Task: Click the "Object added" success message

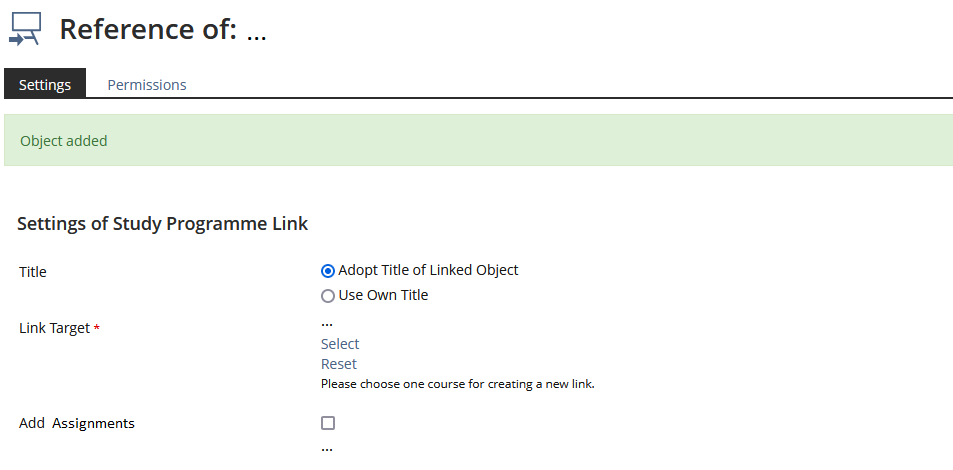Action: tap(64, 141)
